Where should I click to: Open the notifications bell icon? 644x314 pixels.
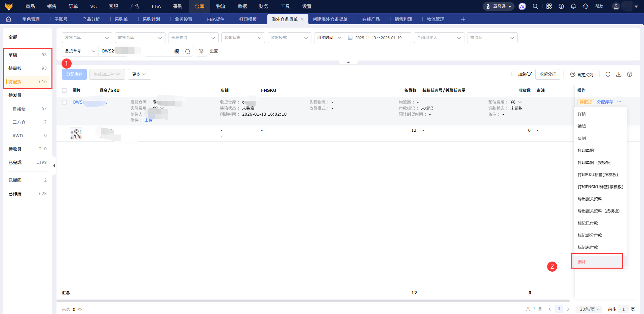pos(573,6)
